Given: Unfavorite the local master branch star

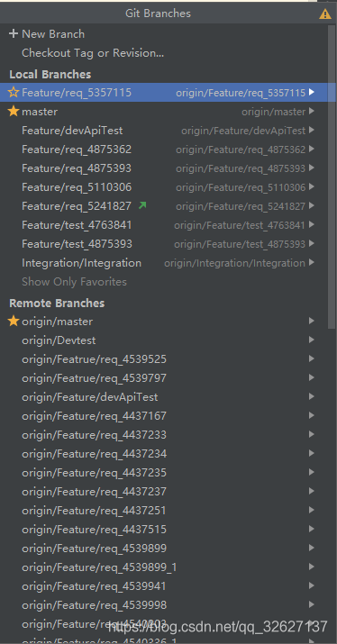Looking at the screenshot, I should pyautogui.click(x=14, y=112).
